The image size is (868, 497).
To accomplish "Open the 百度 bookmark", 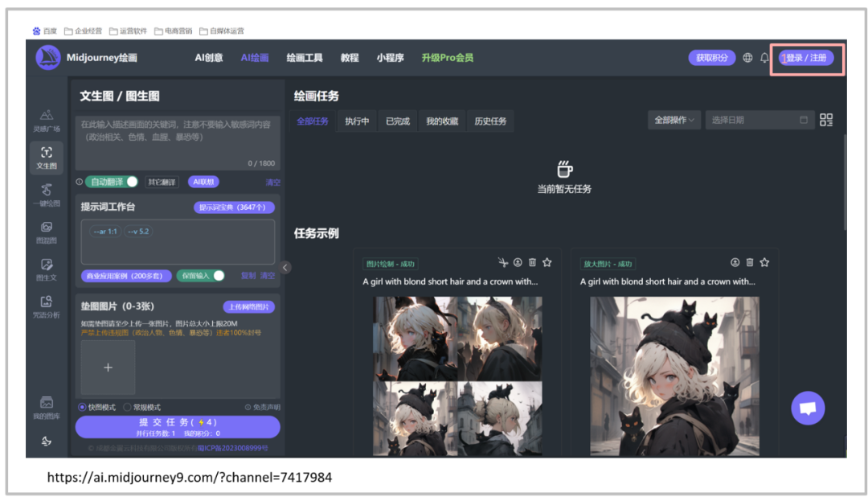I will (45, 31).
